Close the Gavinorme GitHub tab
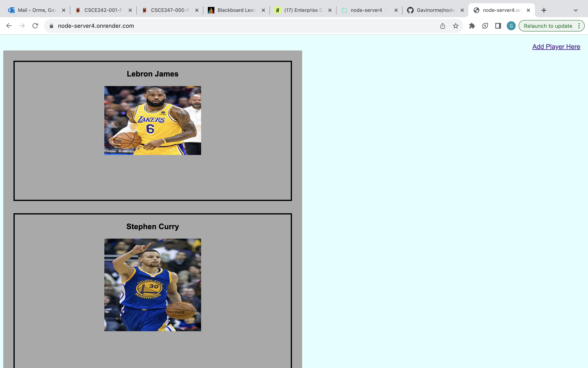588x368 pixels. (462, 10)
